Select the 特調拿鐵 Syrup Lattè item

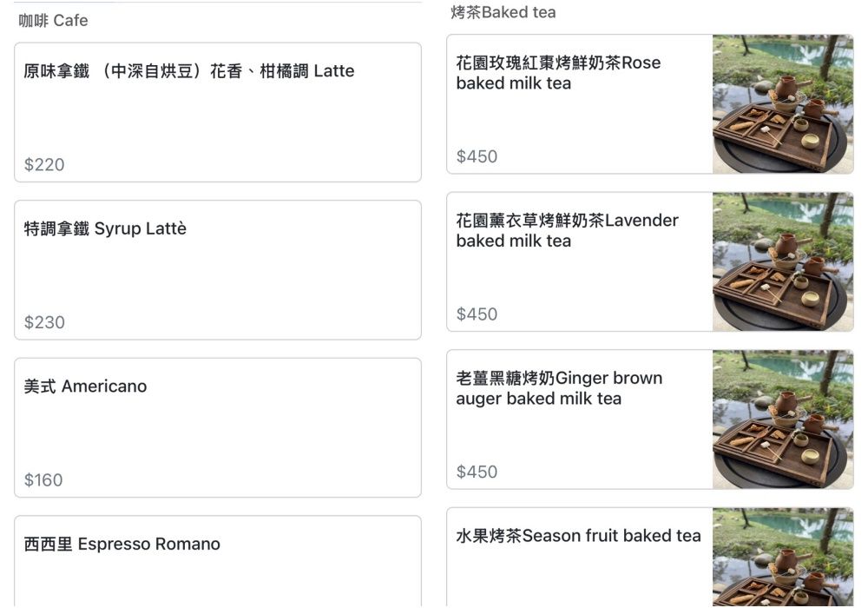pyautogui.click(x=105, y=229)
